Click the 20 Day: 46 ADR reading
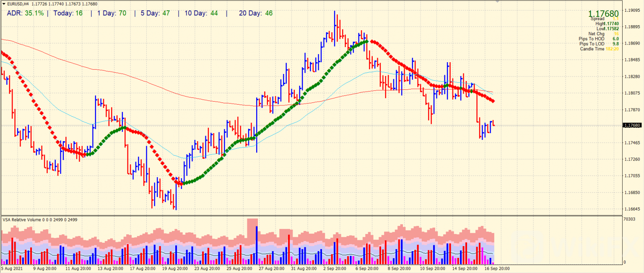This screenshot has height=273, width=644. click(255, 13)
